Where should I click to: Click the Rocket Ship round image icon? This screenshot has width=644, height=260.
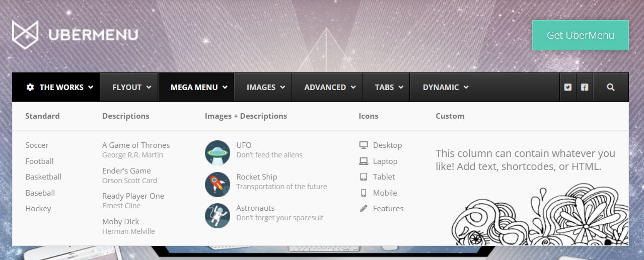(218, 184)
